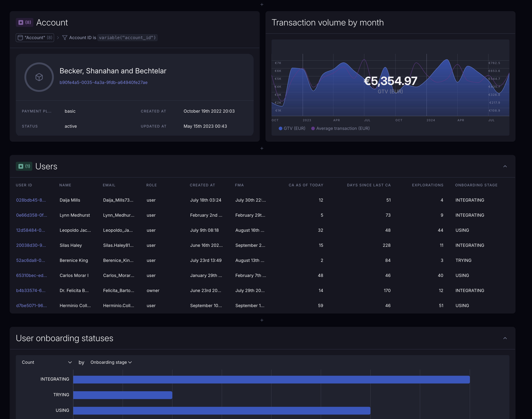
Task: Click the purple Account block icon
Action: [x=21, y=22]
